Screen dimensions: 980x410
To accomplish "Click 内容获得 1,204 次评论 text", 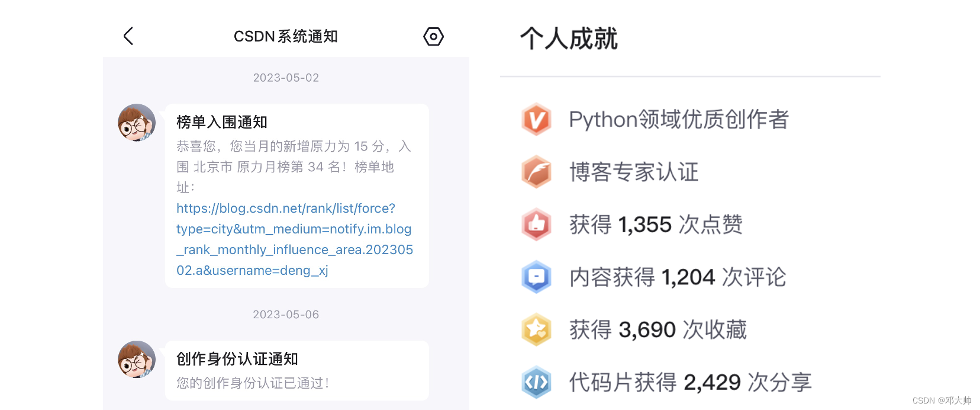I will (x=678, y=277).
